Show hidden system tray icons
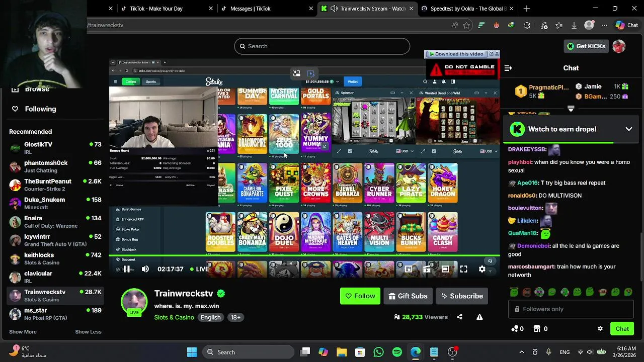 pos(522,352)
